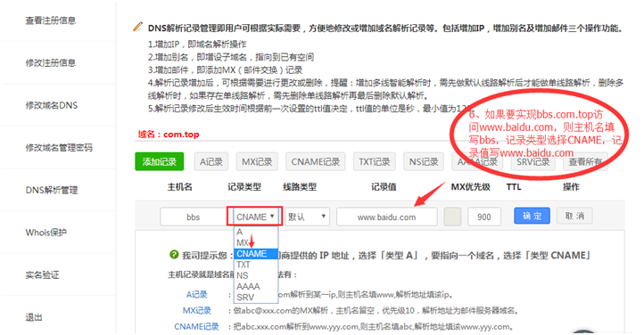Select CNAME in the dropdown list
The width and height of the screenshot is (644, 335).
tap(256, 254)
